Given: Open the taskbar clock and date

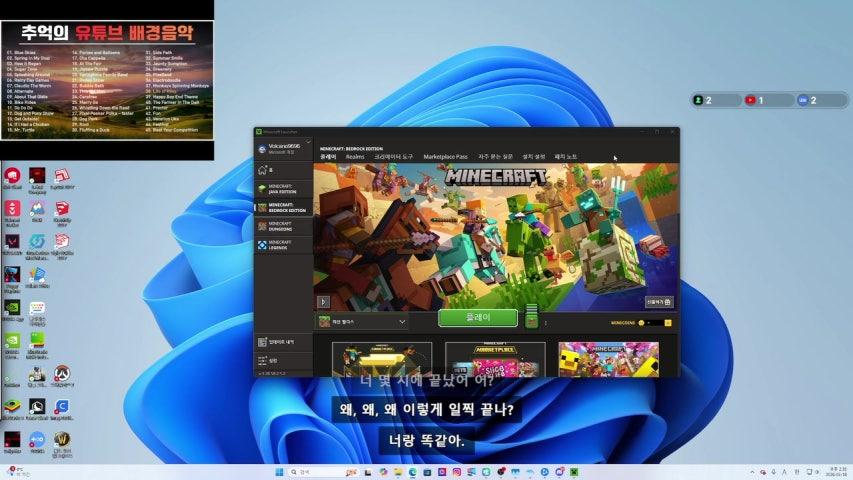Looking at the screenshot, I should 838,472.
